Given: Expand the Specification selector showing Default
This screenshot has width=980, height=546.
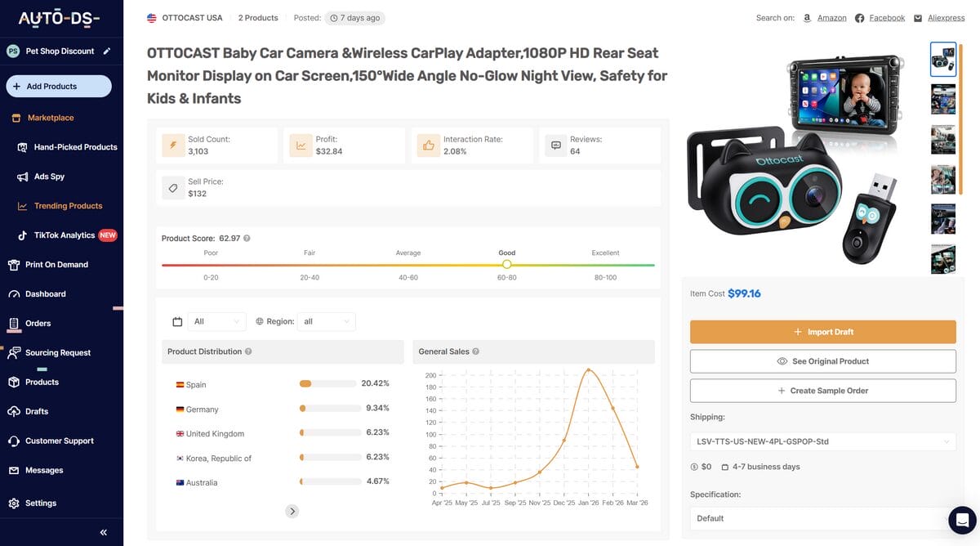Looking at the screenshot, I should [822, 518].
